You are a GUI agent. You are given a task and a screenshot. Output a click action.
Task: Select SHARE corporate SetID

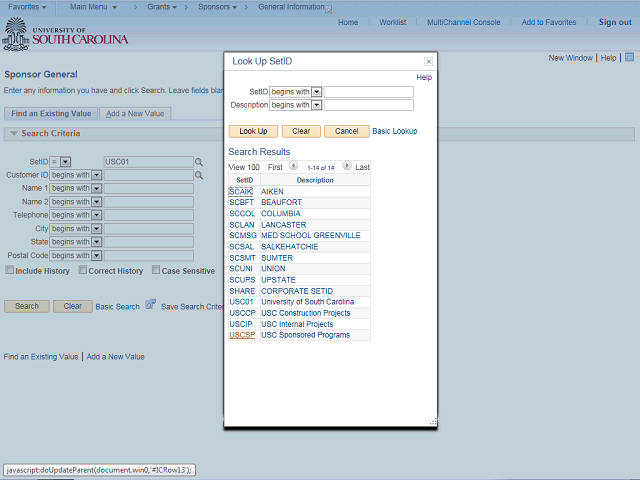tap(242, 291)
